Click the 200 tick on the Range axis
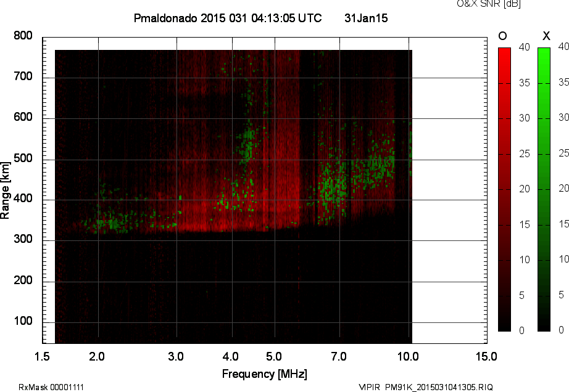 pyautogui.click(x=23, y=280)
